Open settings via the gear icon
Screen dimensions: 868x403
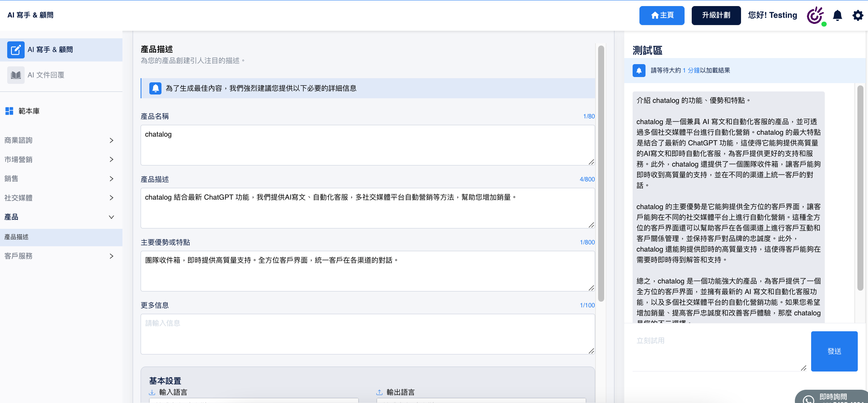coord(857,16)
